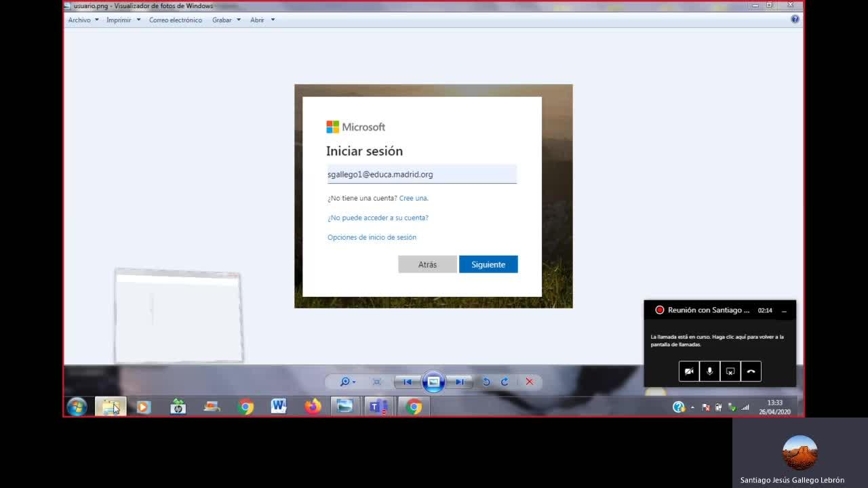The height and width of the screenshot is (488, 868).
Task: Open the clock showing 13:33
Action: point(774,407)
